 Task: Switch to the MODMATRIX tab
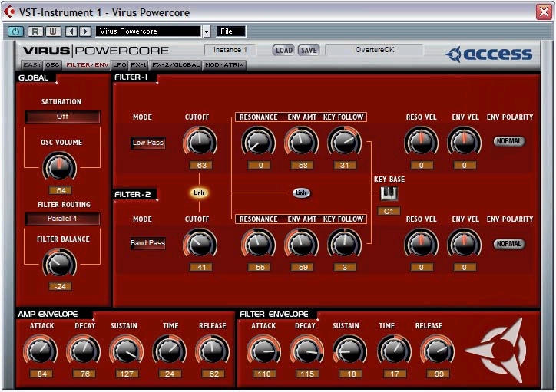224,64
